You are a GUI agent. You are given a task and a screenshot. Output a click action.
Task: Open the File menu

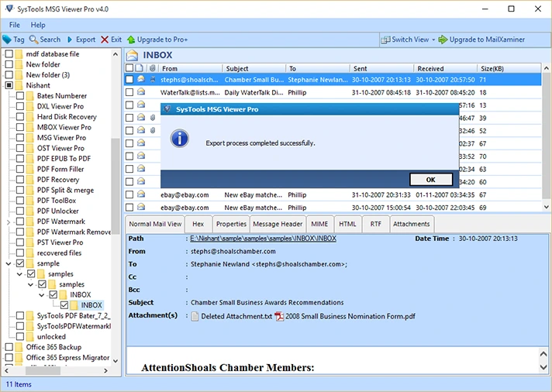(15, 25)
